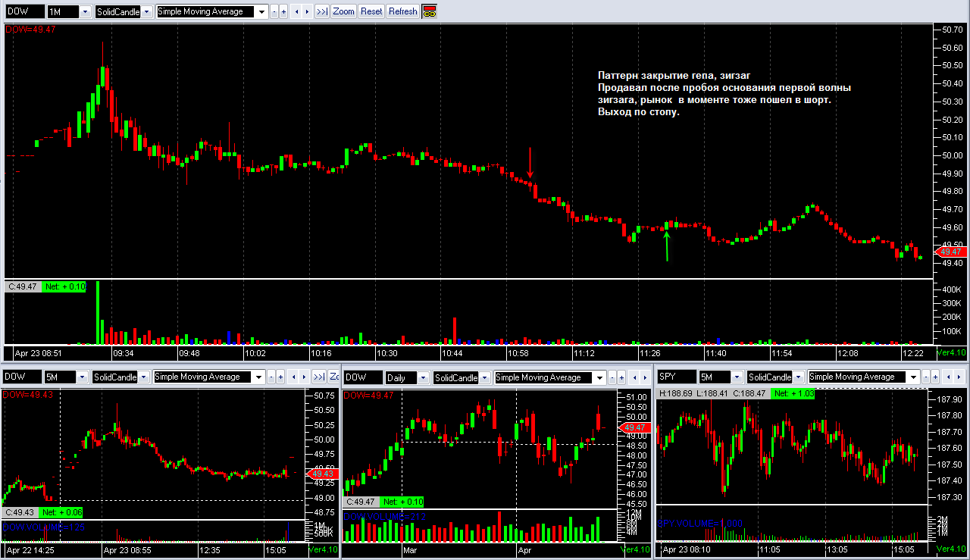Open the SolidCandle style dropdown in main chart
970x560 pixels.
[x=147, y=12]
